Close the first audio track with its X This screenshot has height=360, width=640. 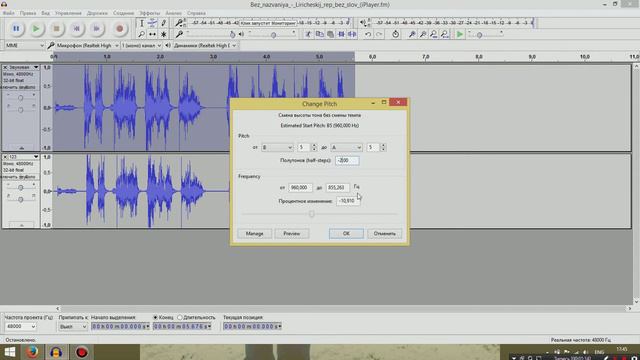coord(5,67)
